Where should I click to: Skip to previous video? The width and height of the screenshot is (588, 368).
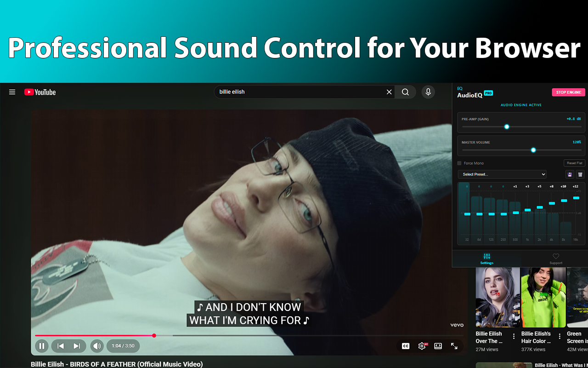[61, 346]
